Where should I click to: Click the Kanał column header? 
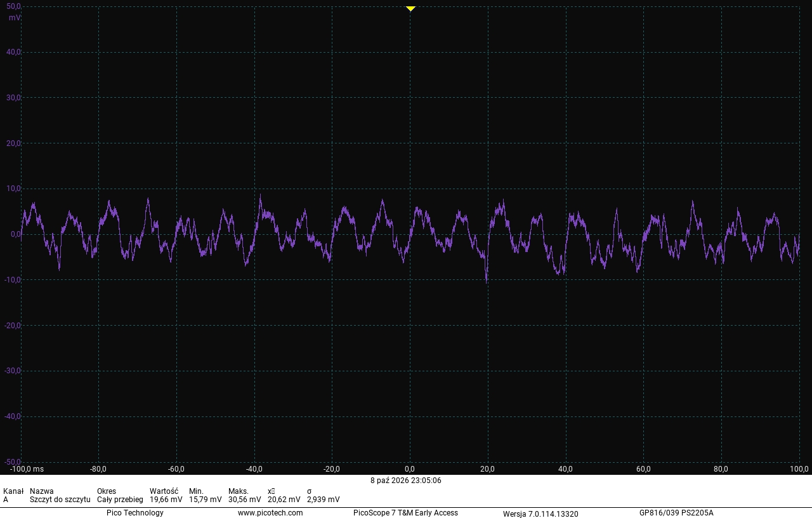[13, 491]
